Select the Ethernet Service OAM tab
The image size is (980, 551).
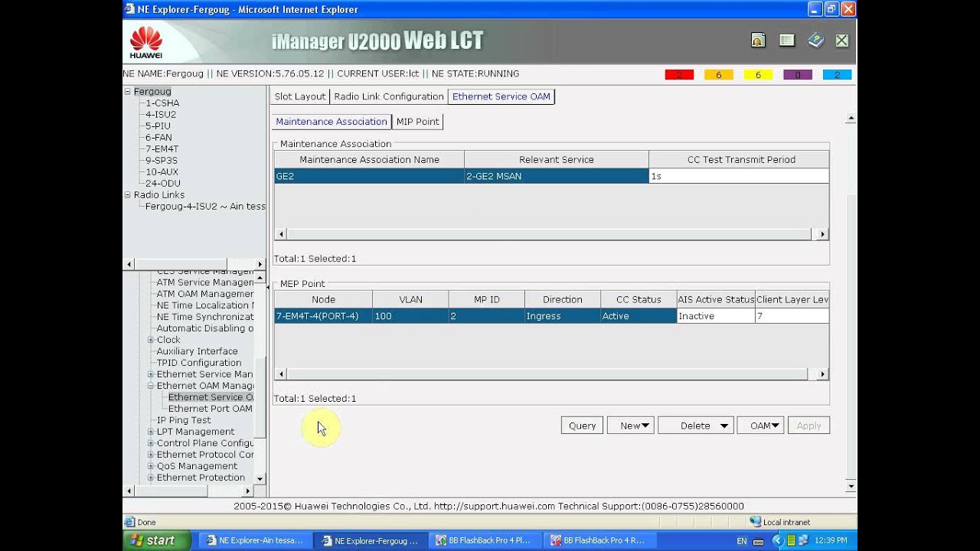[501, 96]
